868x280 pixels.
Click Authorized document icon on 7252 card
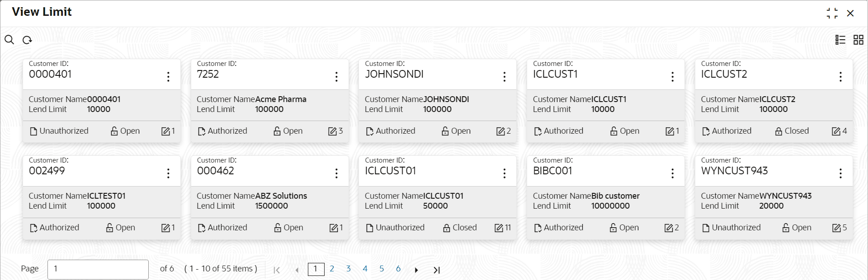[x=202, y=131]
